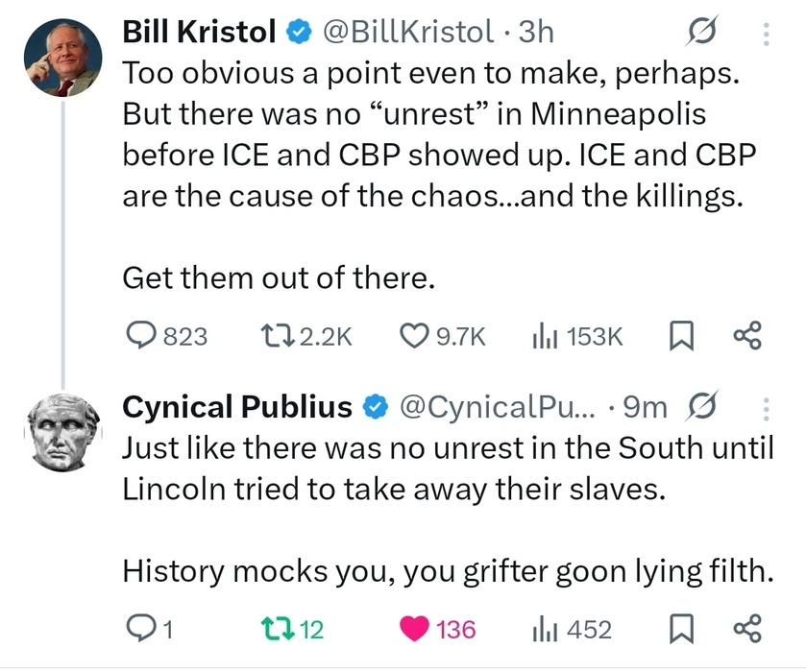Open more options for Bill Kristol's tweet
806x672 pixels.
[x=766, y=35]
